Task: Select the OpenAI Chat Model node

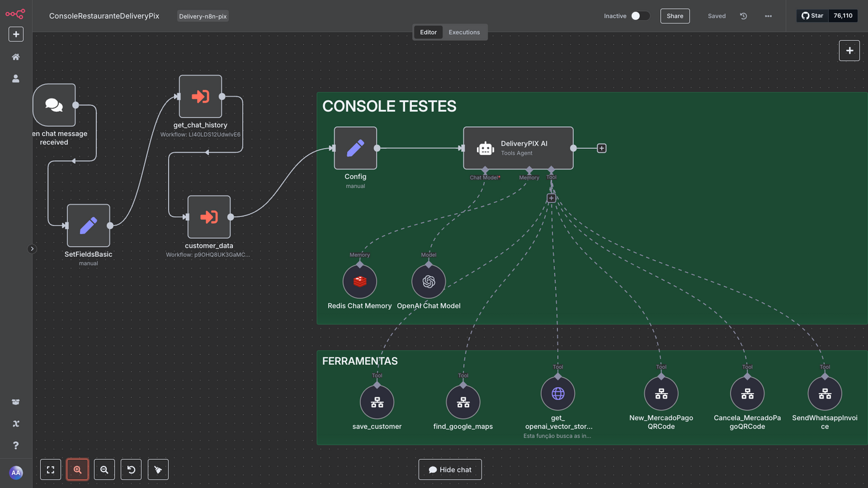Action: point(428,282)
